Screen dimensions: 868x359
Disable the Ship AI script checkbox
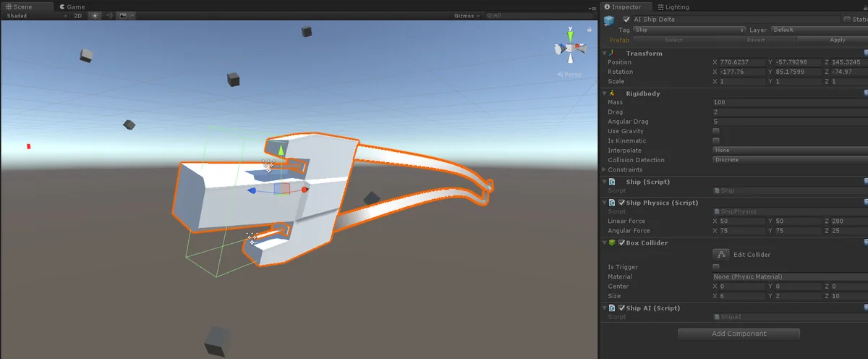pyautogui.click(x=621, y=308)
